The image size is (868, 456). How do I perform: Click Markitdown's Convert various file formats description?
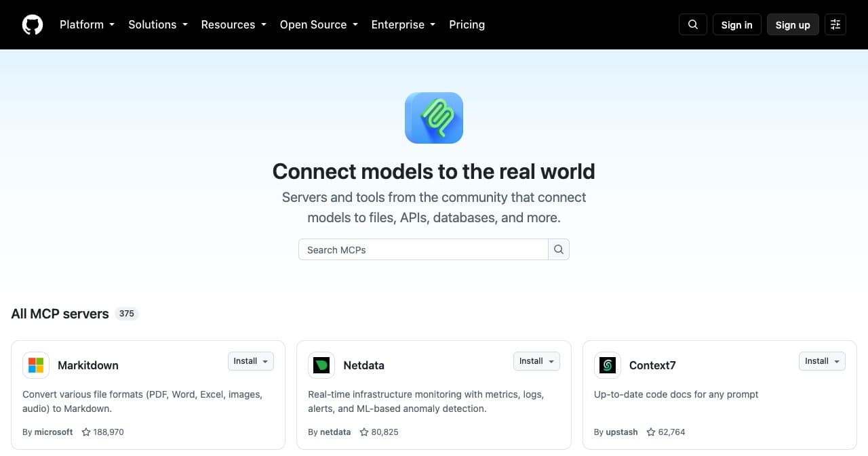point(142,401)
